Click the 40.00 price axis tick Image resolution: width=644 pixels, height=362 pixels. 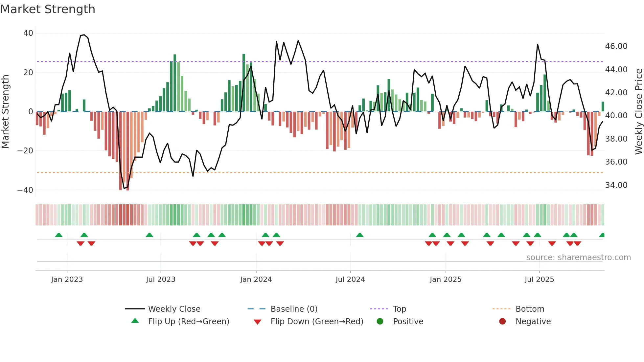click(616, 116)
